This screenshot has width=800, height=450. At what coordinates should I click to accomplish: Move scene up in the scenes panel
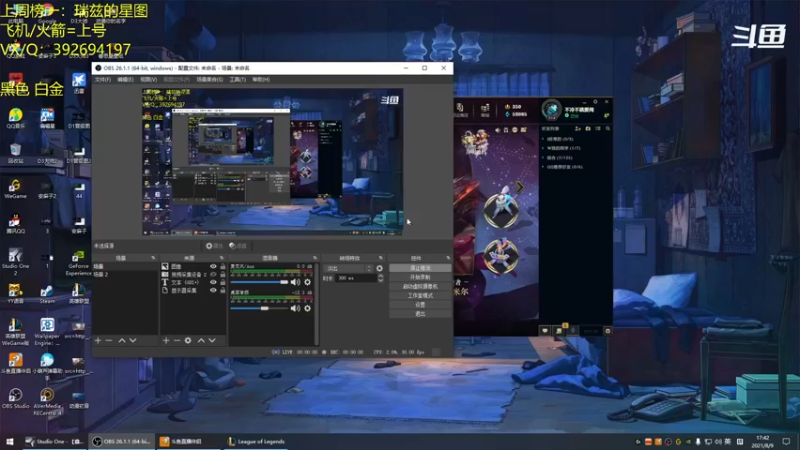click(x=122, y=340)
